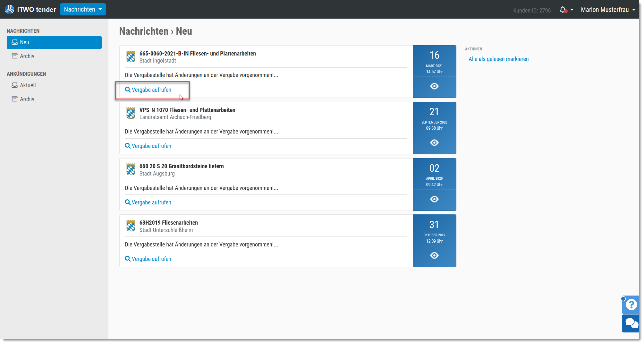The height and width of the screenshot is (344, 644).
Task: Click Stadt Ingolstadt coat of arms icon
Action: coord(131,56)
